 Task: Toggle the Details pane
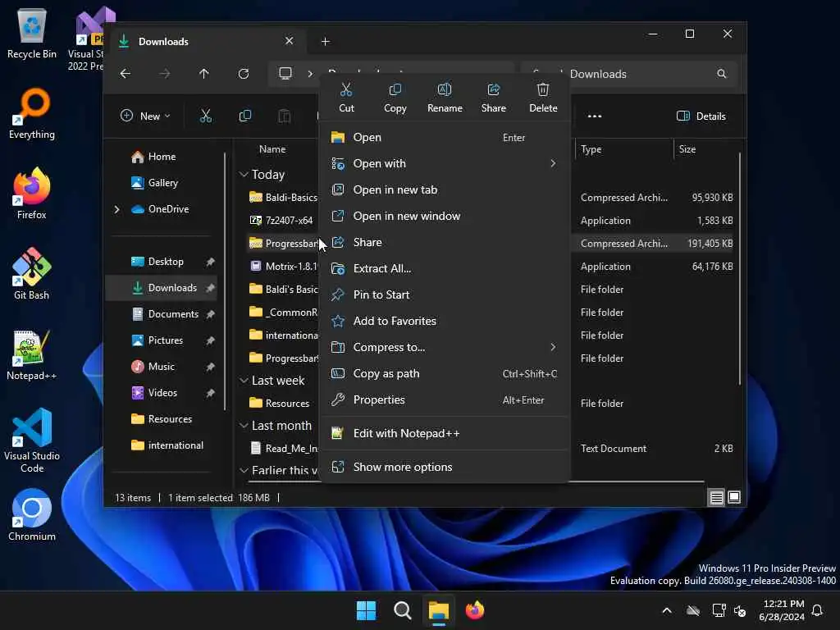coord(701,116)
